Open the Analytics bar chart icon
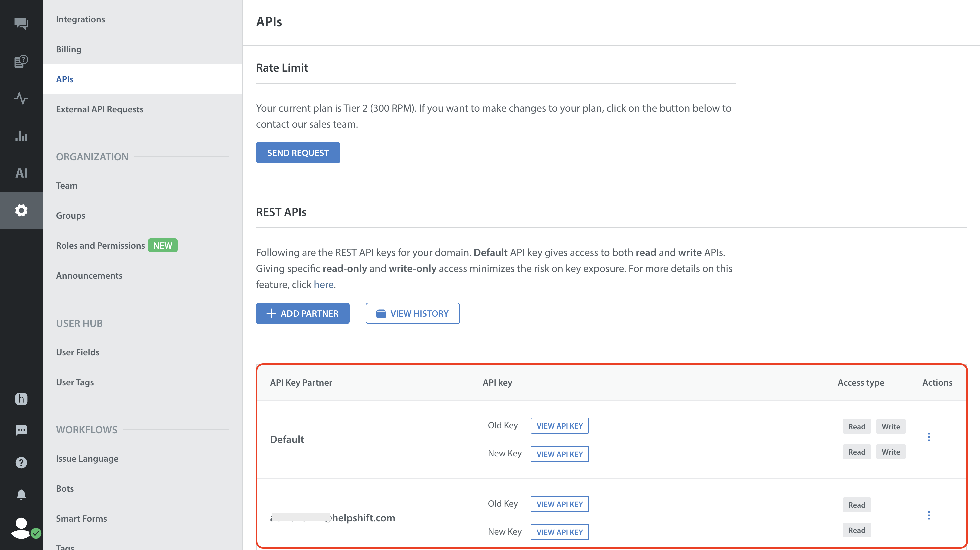Screen dimensions: 980x550 pyautogui.click(x=21, y=136)
